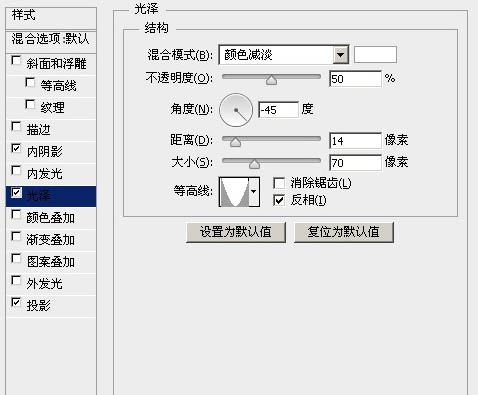The width and height of the screenshot is (478, 395).
Task: Uncheck the 投影 checkbox
Action: 16,303
